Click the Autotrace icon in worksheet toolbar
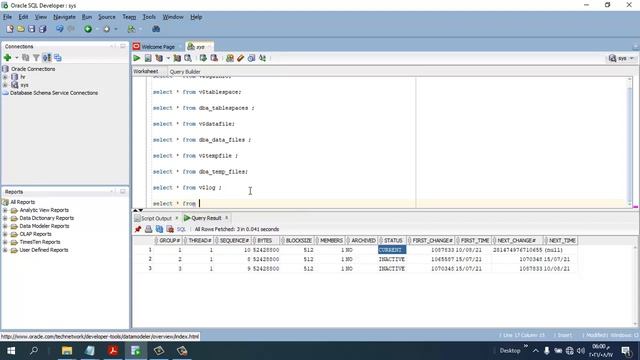This screenshot has height=360, width=640. pos(177,58)
